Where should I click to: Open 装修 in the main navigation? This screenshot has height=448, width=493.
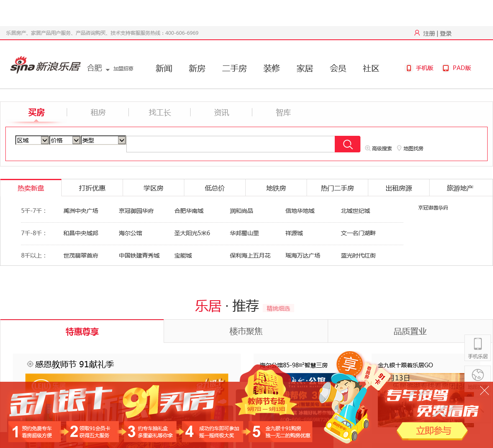pos(272,68)
